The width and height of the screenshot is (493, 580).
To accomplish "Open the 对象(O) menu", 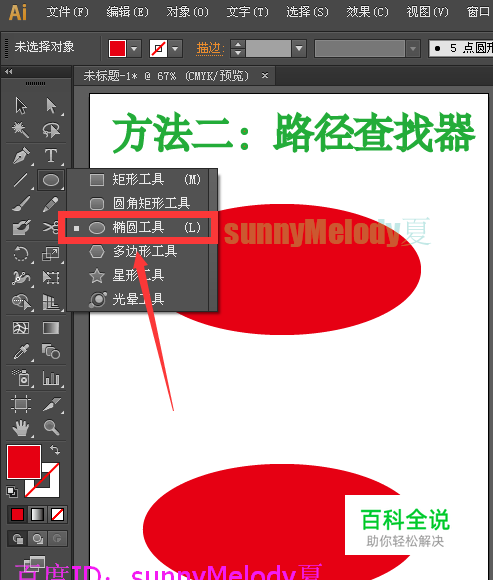I will [188, 12].
